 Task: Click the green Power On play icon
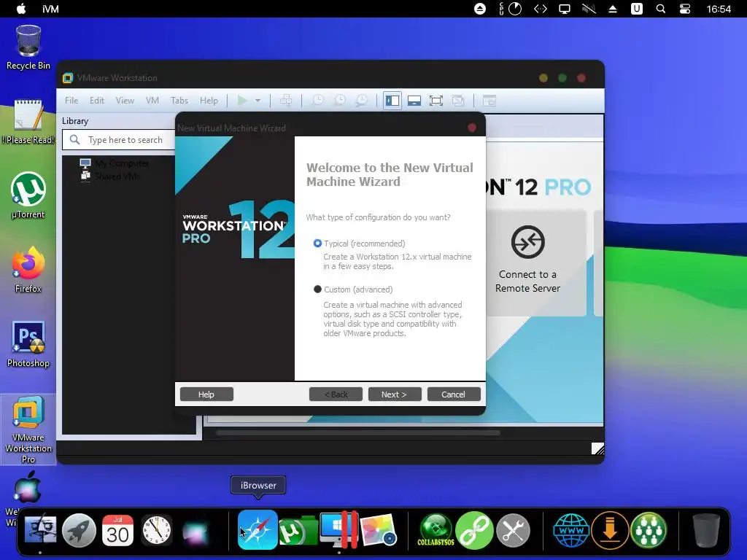click(x=242, y=101)
